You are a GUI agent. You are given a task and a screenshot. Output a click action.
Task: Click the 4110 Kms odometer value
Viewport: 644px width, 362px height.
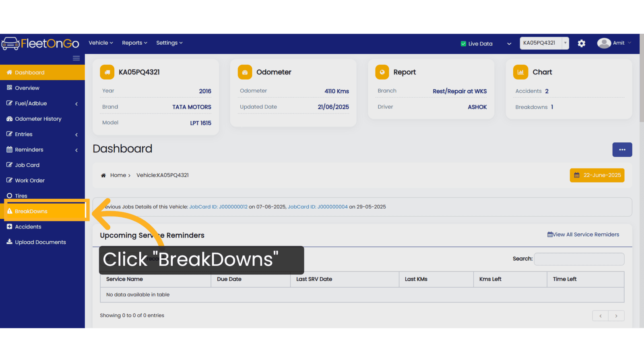pos(336,91)
